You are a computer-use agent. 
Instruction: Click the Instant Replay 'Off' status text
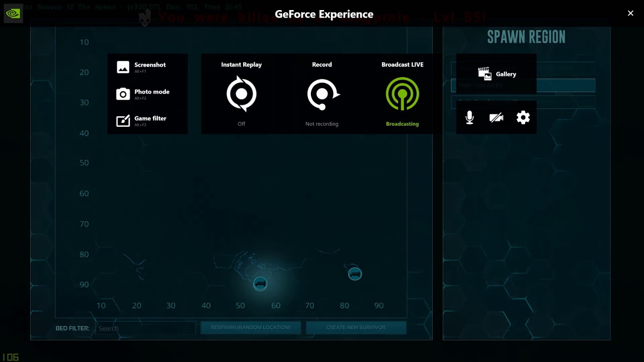(x=242, y=124)
